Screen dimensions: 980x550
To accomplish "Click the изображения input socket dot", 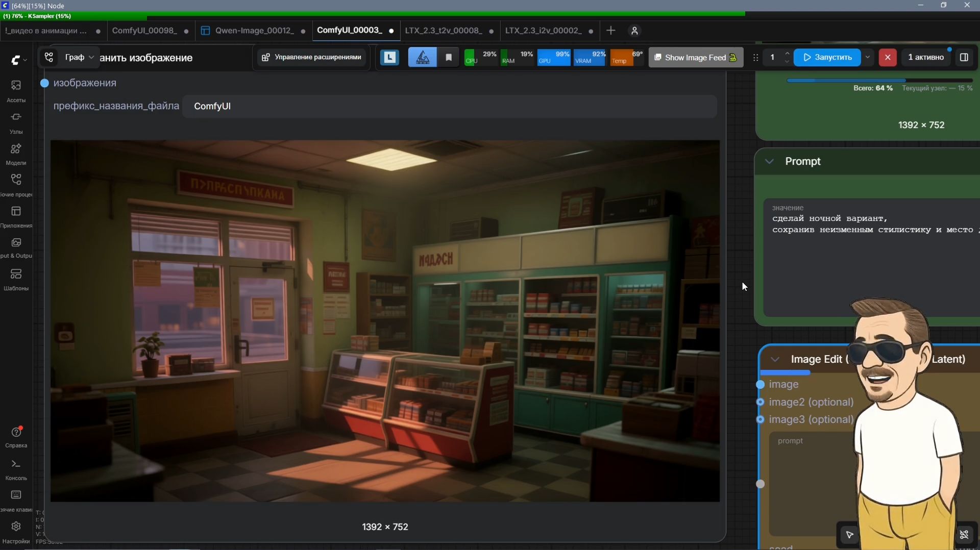I will point(44,83).
